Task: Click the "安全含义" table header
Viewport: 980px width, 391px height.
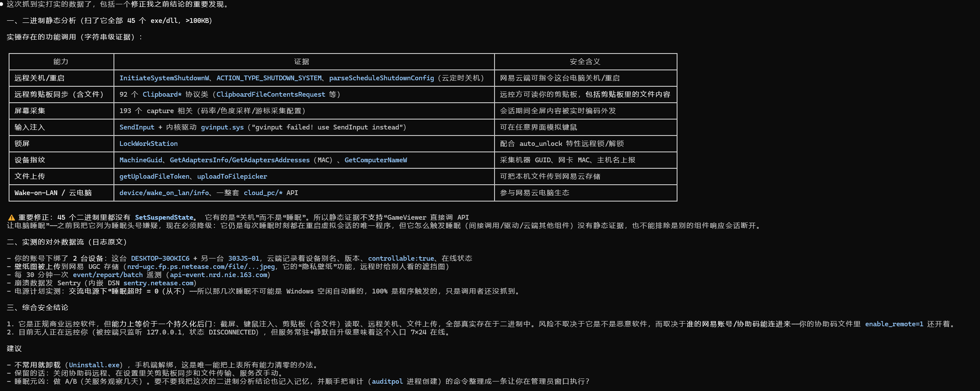Action: (585, 62)
